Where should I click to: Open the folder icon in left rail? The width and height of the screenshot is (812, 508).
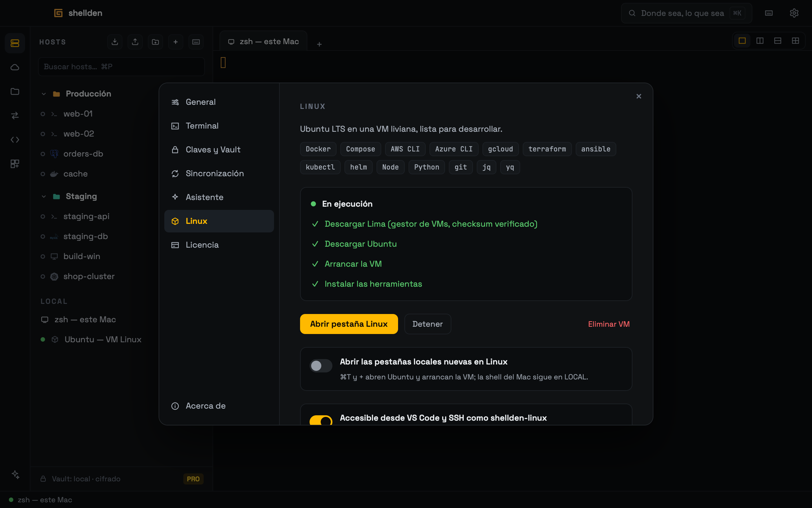click(x=15, y=91)
